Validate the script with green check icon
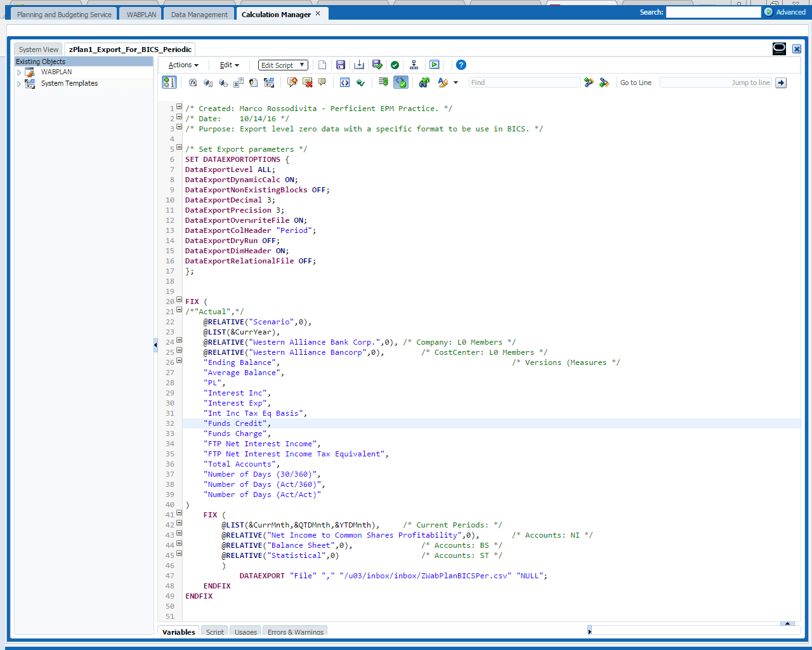 tap(395, 65)
